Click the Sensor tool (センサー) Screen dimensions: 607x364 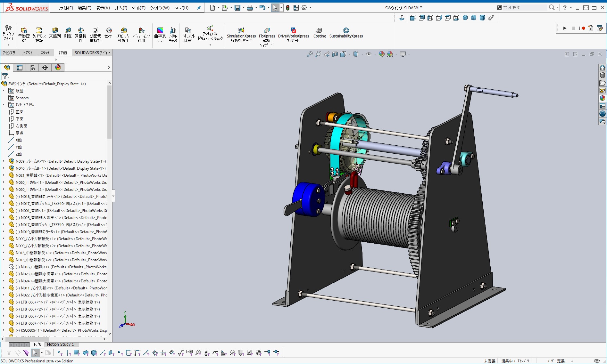pos(109,33)
